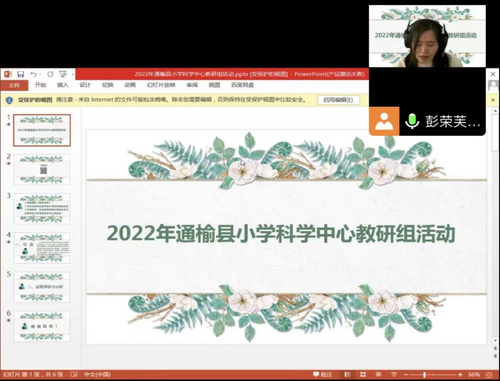Switch to the 开始 (Home) ribbon tab

point(40,85)
